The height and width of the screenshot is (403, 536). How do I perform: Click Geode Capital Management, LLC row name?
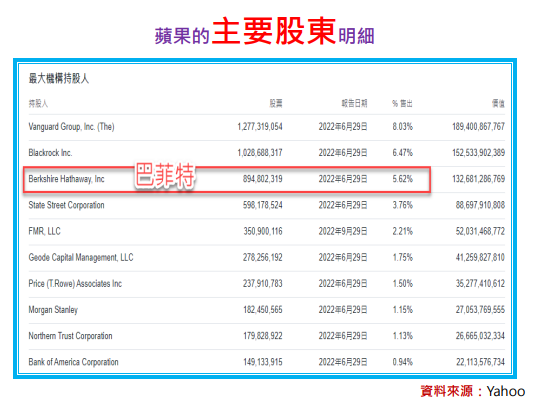click(x=81, y=257)
